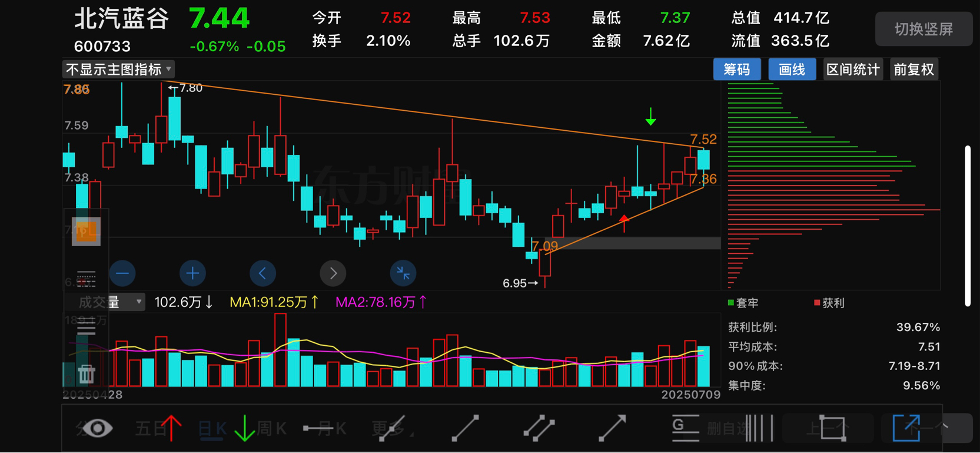Select the line with midpoint tool
The height and width of the screenshot is (453, 980).
click(x=391, y=428)
